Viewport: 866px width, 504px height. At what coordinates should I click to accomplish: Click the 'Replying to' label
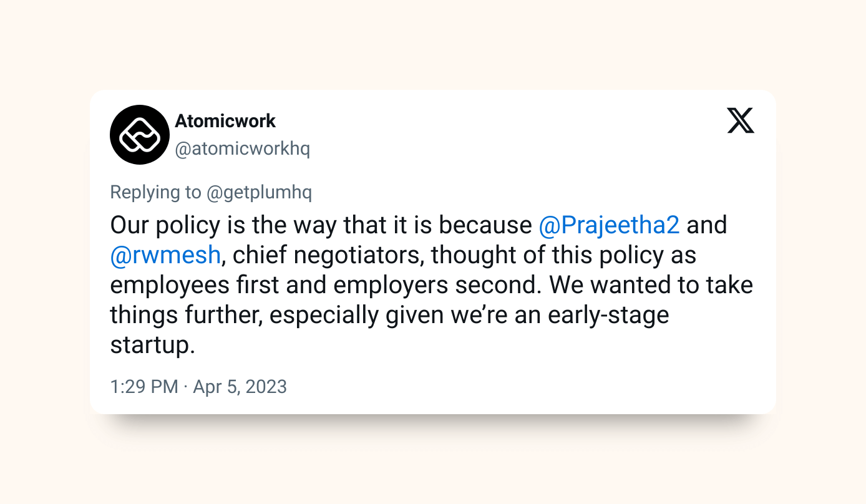pos(156,192)
